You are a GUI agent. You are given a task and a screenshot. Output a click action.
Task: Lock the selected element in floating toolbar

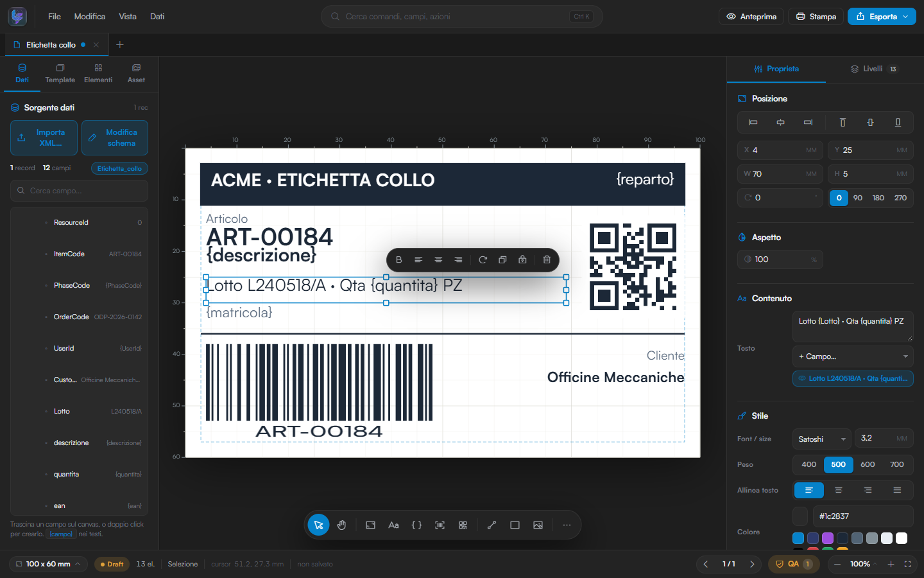pos(522,259)
